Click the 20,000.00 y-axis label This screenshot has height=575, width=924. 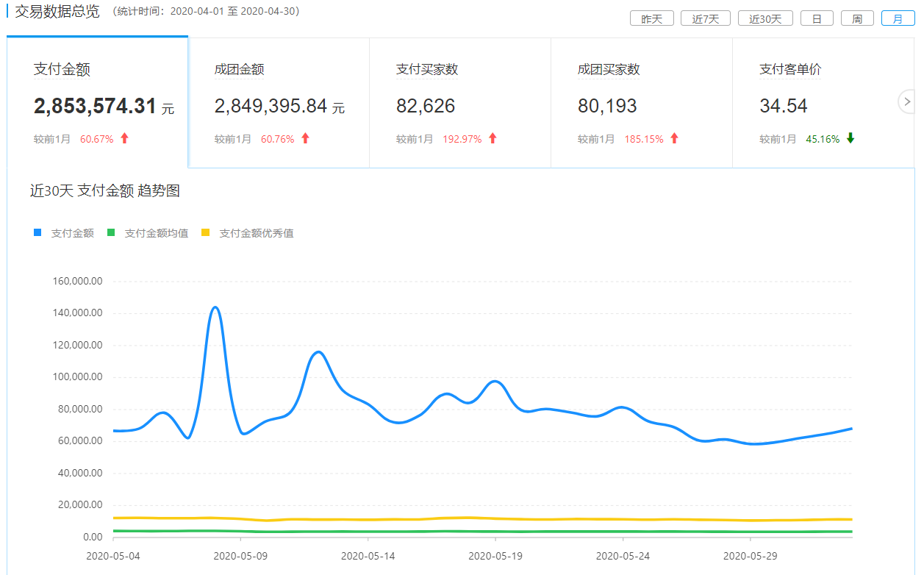click(79, 505)
